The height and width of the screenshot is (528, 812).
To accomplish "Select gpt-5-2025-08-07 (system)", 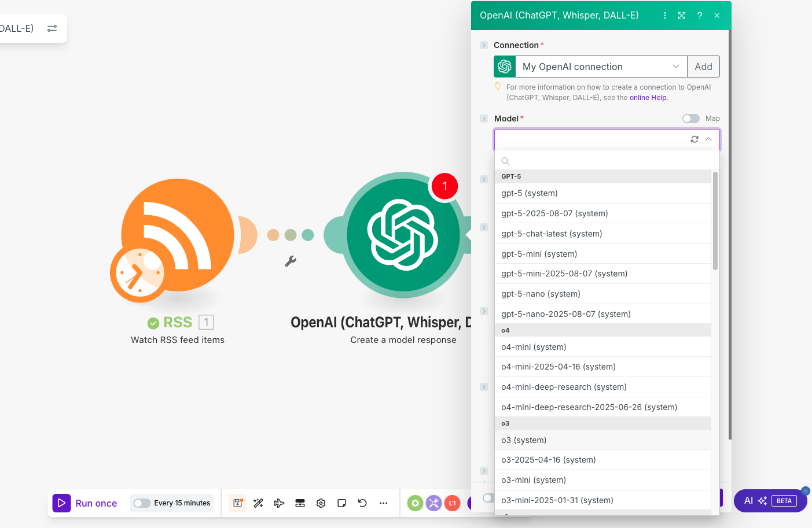I will 602,213.
